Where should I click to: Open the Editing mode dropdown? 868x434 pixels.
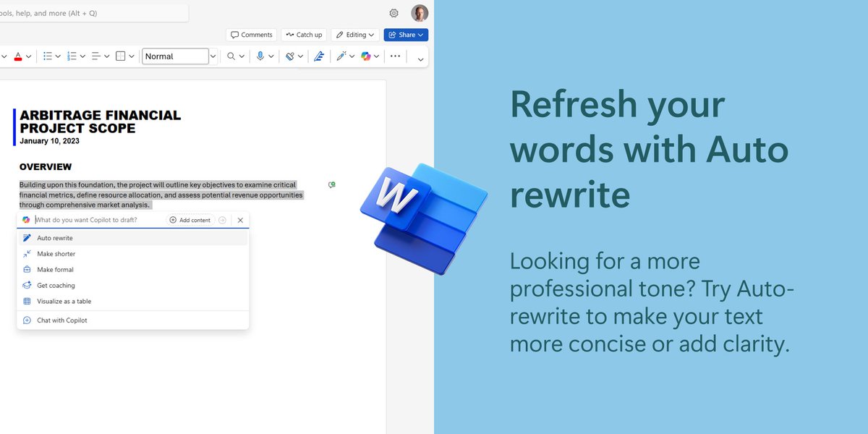click(x=355, y=35)
